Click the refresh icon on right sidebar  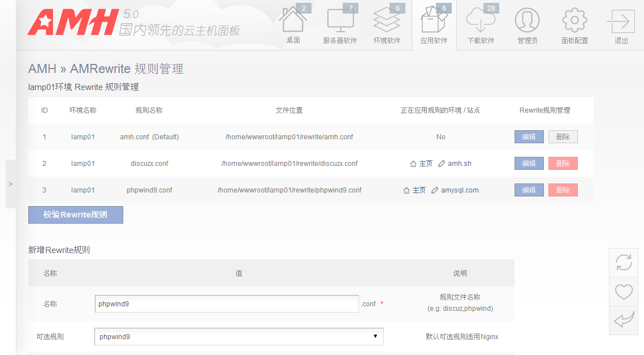[x=623, y=263]
